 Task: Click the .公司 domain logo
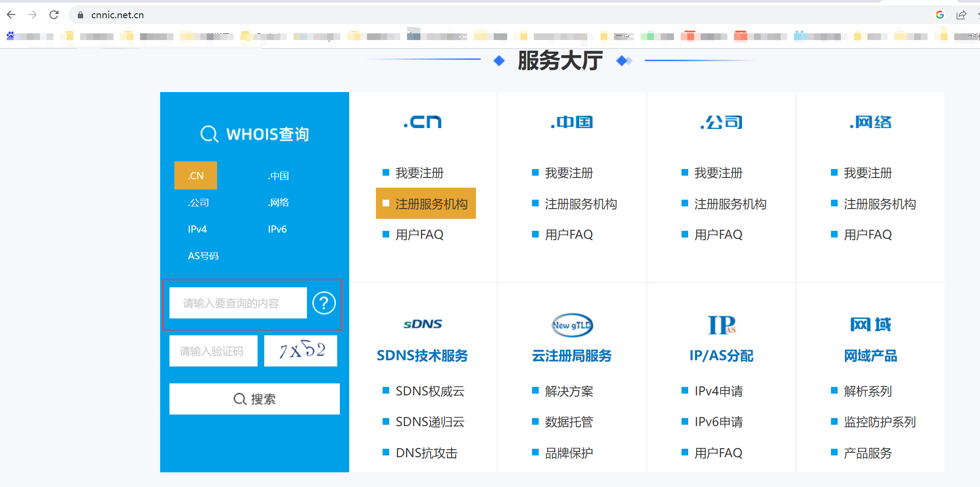tap(721, 122)
